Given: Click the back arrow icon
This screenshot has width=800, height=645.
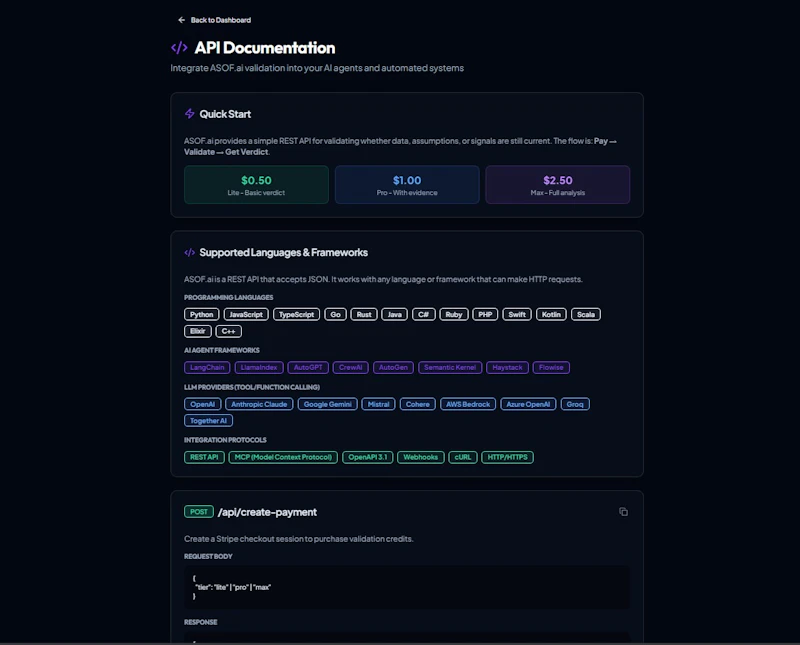Looking at the screenshot, I should pos(181,20).
